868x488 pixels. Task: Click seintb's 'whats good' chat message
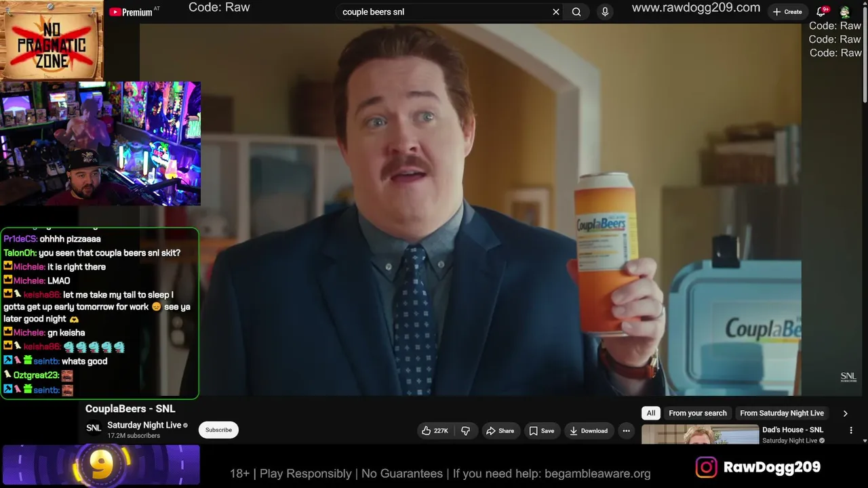(84, 361)
